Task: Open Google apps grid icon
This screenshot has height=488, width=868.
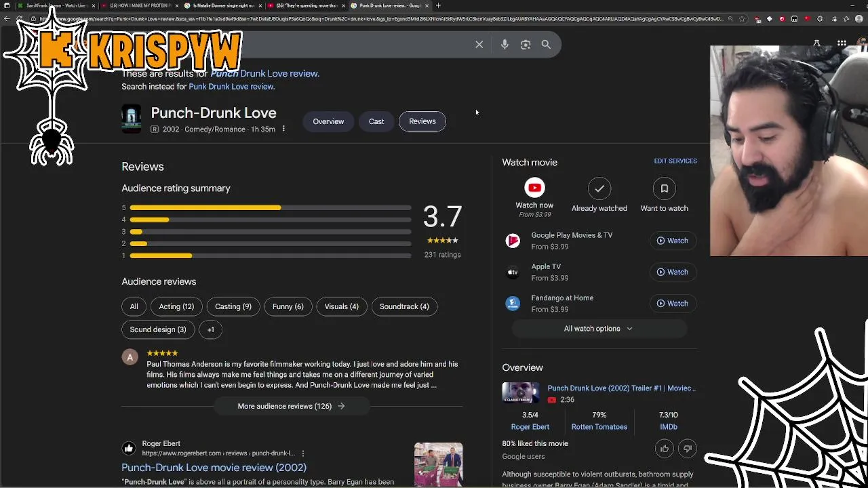Action: [x=842, y=43]
